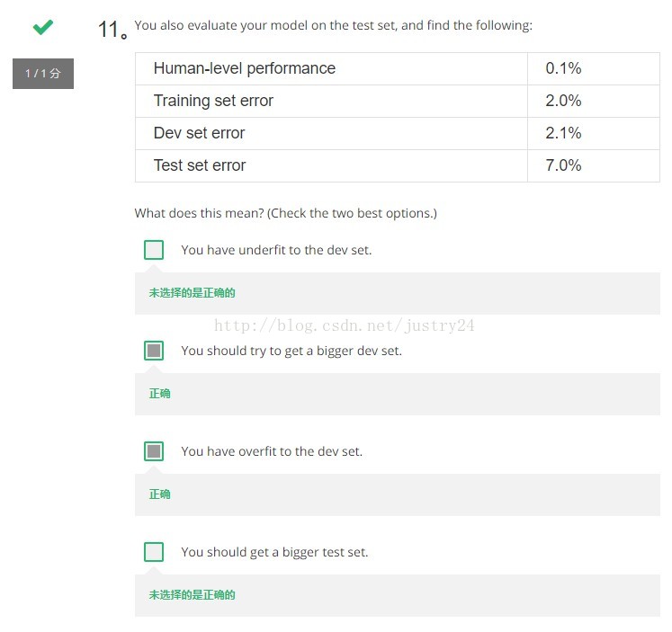Click the 1/1 分 score badge
Viewport: 672px width, 632px height.
point(43,74)
